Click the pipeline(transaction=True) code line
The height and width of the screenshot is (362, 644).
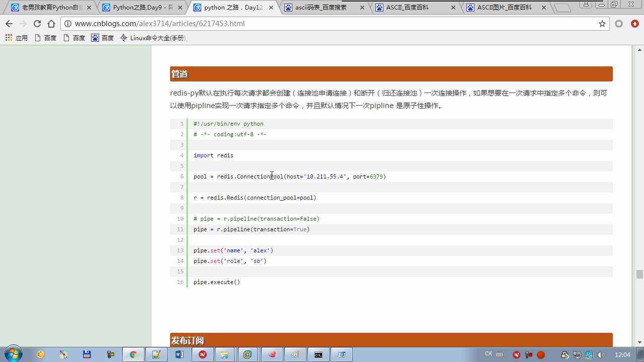tap(252, 229)
